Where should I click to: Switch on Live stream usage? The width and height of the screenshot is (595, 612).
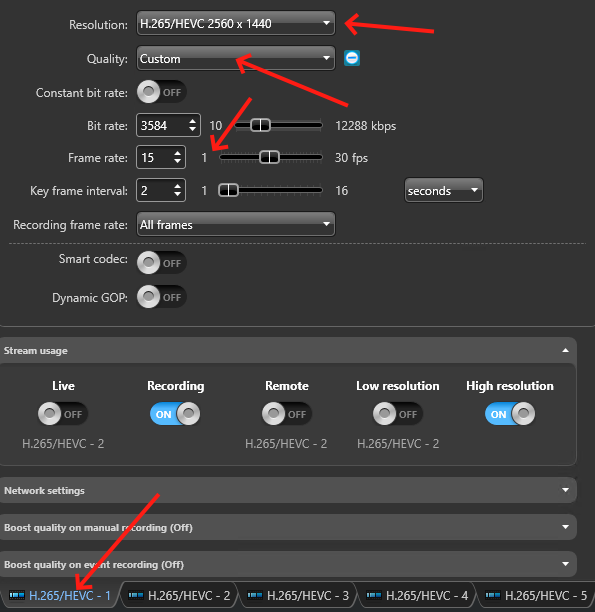(x=62, y=414)
